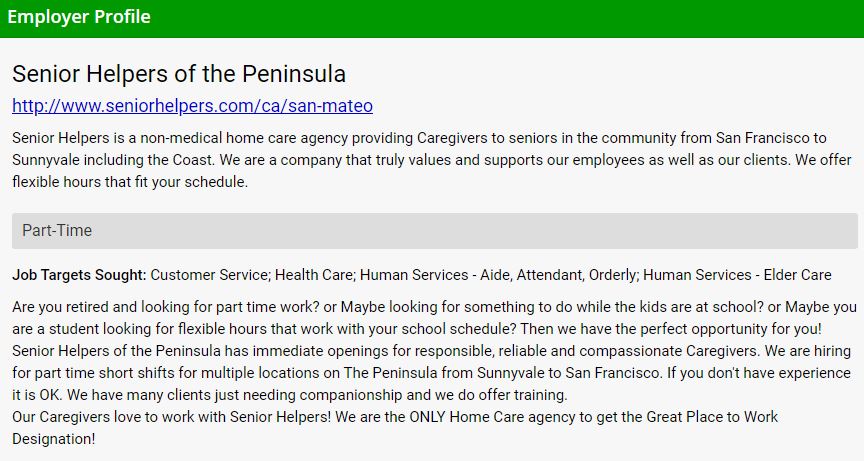
Task: Click the Part-Time section bar
Action: tap(434, 231)
